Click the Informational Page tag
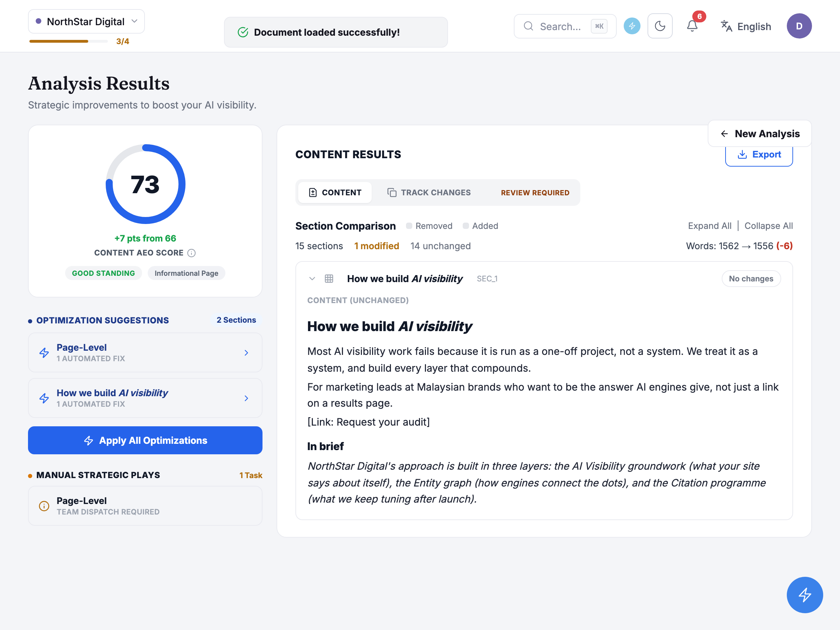The height and width of the screenshot is (630, 840). 186,273
